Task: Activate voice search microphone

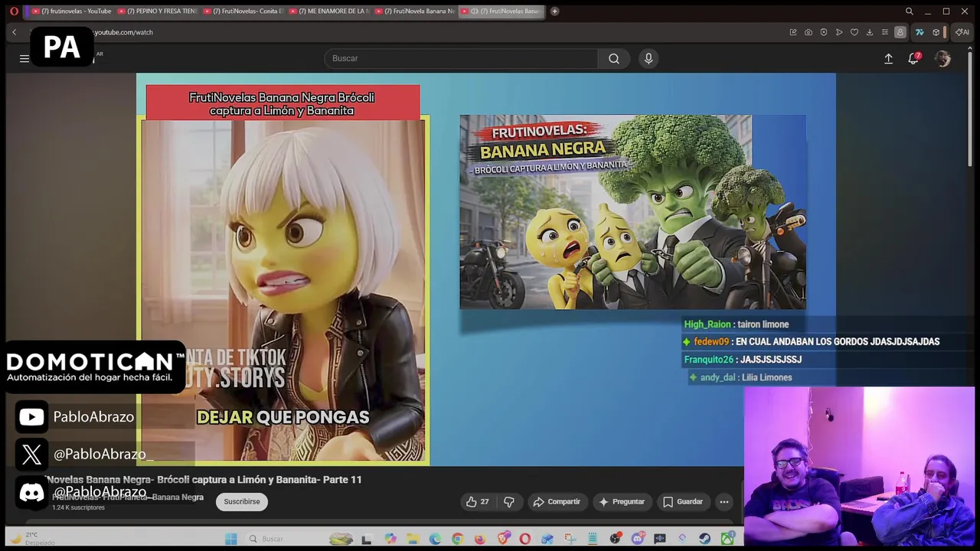Action: (648, 58)
